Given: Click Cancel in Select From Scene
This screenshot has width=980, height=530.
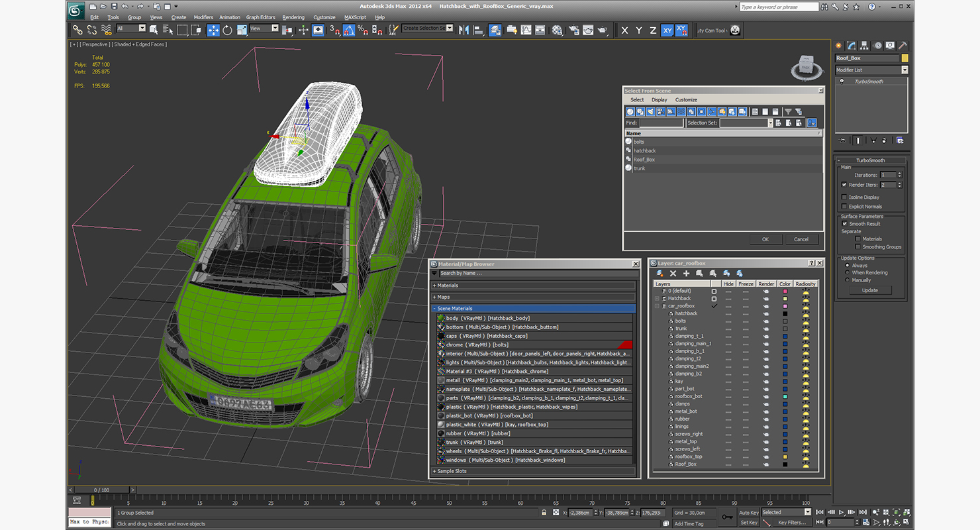Looking at the screenshot, I should click(801, 239).
